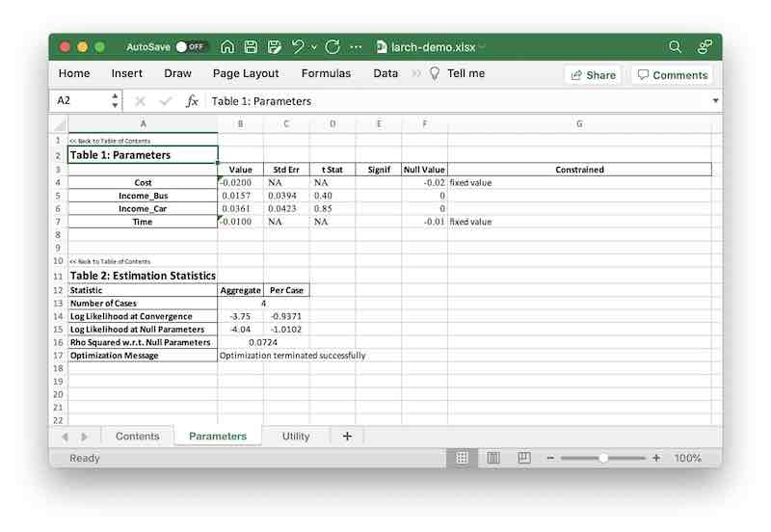Click the Redo icon
This screenshot has width=771, height=532.
click(332, 46)
